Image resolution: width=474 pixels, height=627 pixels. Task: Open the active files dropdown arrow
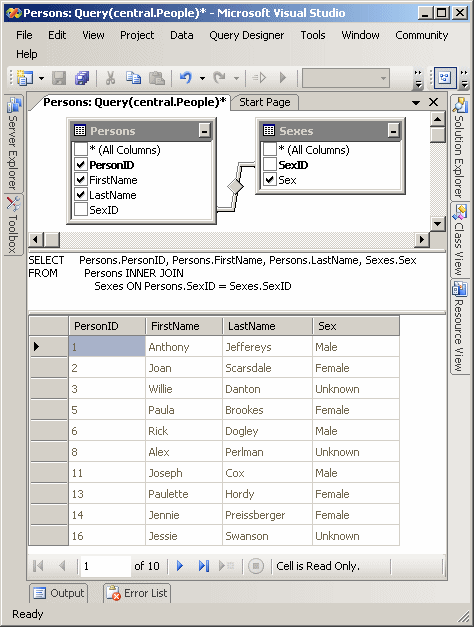(416, 103)
